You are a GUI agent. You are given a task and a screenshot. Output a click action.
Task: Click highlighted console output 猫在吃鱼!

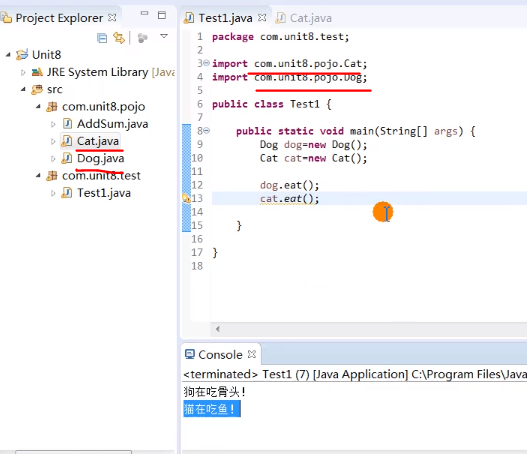[212, 409]
